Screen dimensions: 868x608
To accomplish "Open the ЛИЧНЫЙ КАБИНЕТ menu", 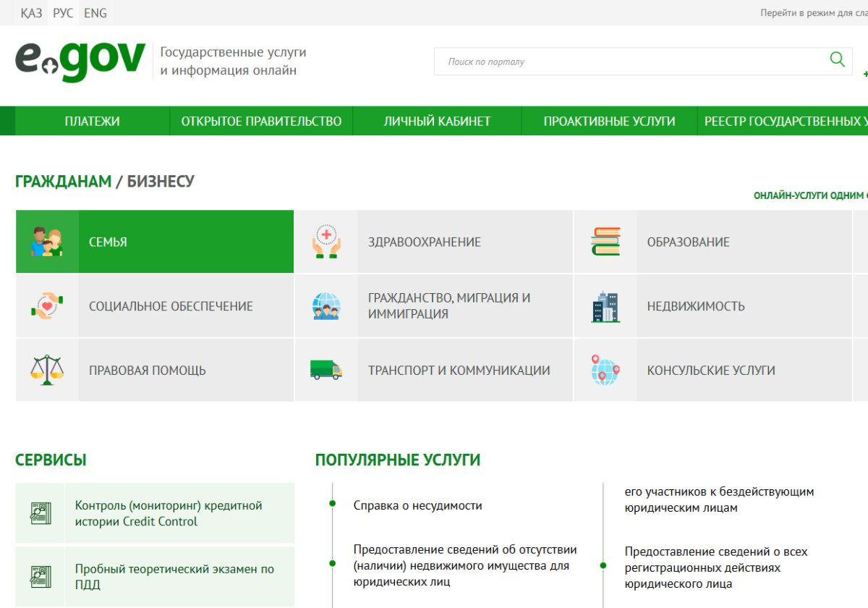I will click(437, 121).
